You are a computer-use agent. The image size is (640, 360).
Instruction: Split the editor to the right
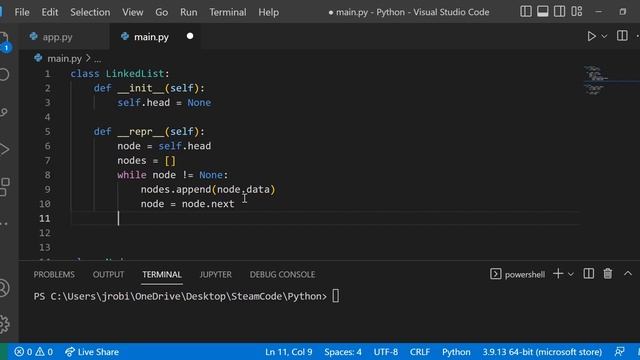622,36
